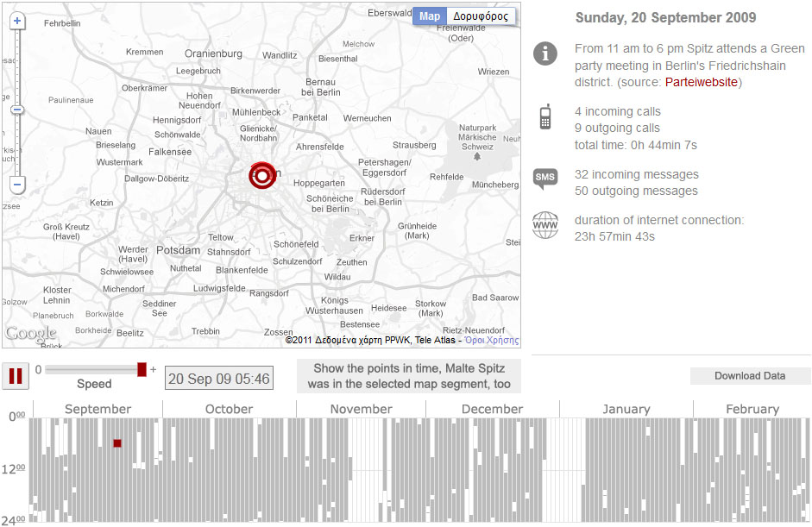Click the WWW globe icon
The image size is (812, 527).
(545, 225)
